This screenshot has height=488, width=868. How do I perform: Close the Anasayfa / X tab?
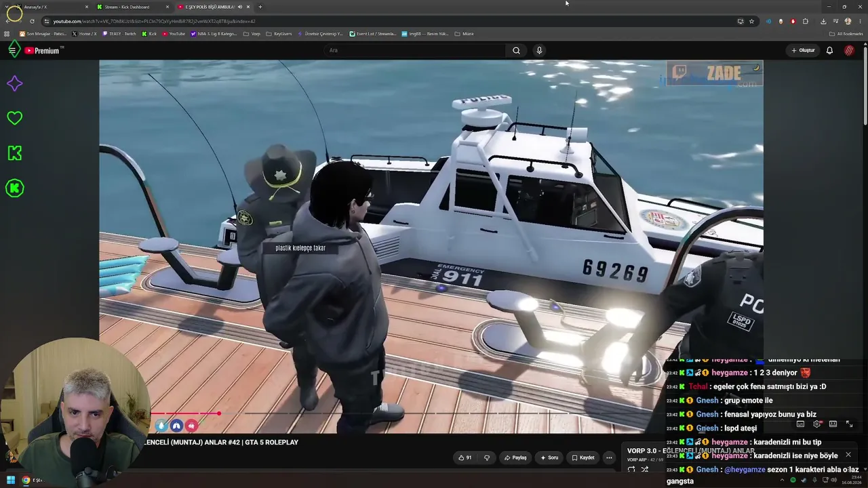pos(87,7)
